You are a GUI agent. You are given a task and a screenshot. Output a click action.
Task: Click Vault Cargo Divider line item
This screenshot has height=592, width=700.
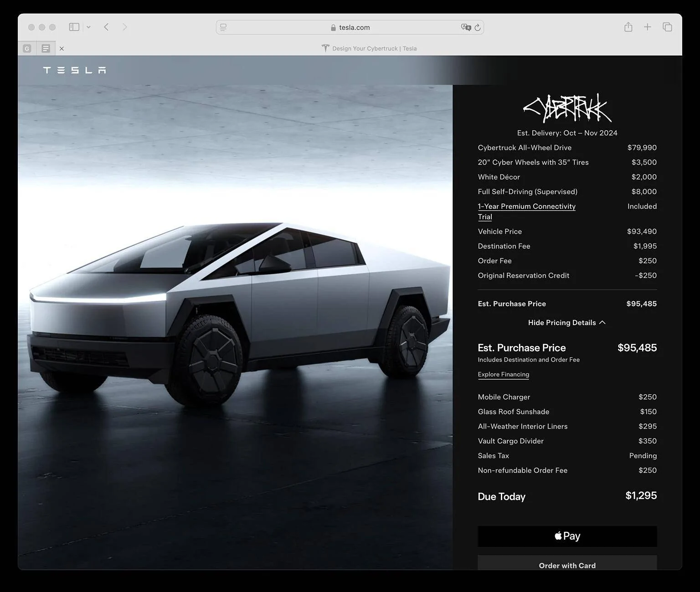tap(510, 441)
